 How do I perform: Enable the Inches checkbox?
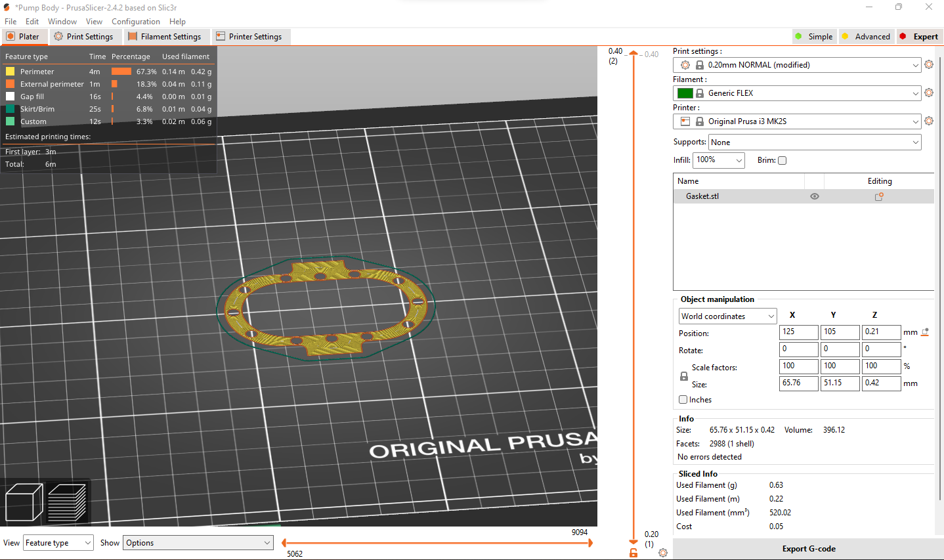(x=683, y=399)
